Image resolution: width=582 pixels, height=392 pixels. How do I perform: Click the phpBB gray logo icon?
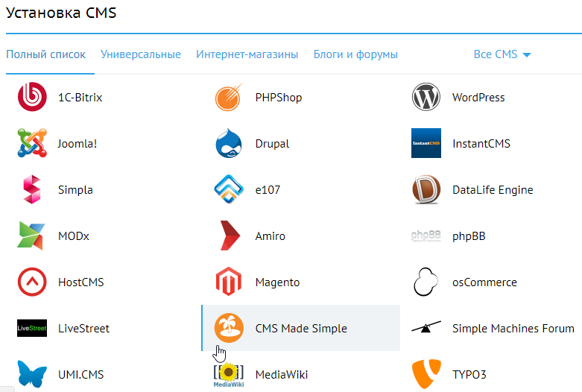pyautogui.click(x=426, y=235)
